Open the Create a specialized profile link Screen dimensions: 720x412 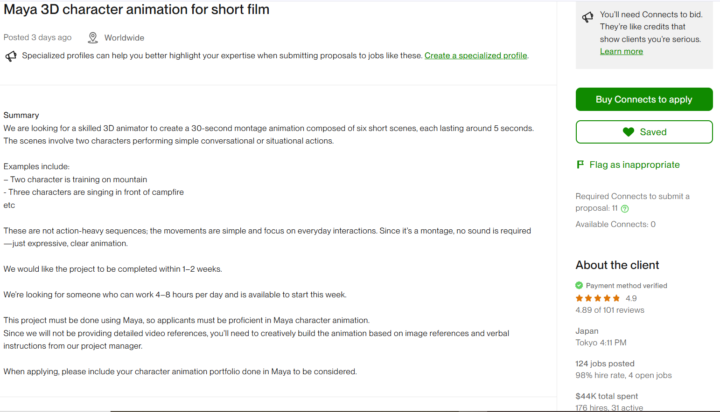(476, 56)
